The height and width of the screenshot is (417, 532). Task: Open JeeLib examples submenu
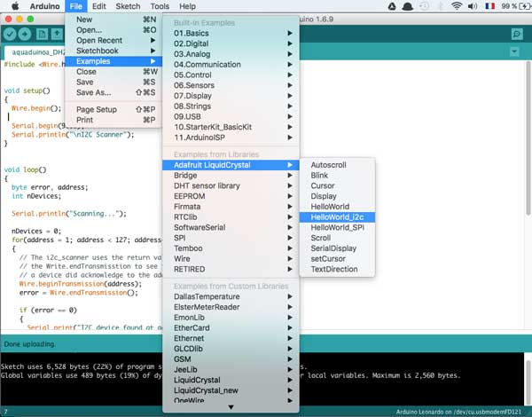(231, 369)
